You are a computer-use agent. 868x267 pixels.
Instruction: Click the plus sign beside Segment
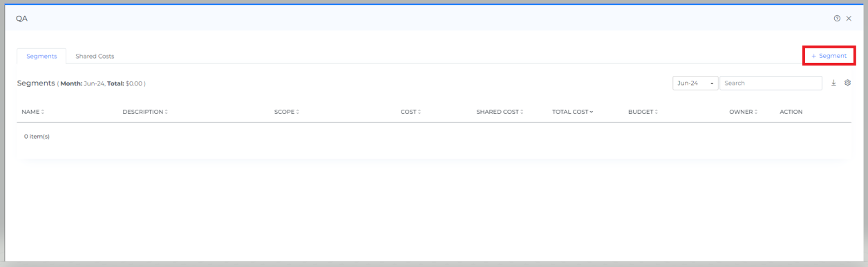[x=813, y=56]
